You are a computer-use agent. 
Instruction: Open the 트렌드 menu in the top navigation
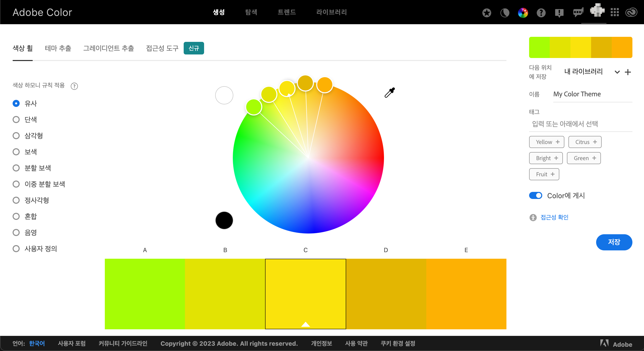point(286,12)
